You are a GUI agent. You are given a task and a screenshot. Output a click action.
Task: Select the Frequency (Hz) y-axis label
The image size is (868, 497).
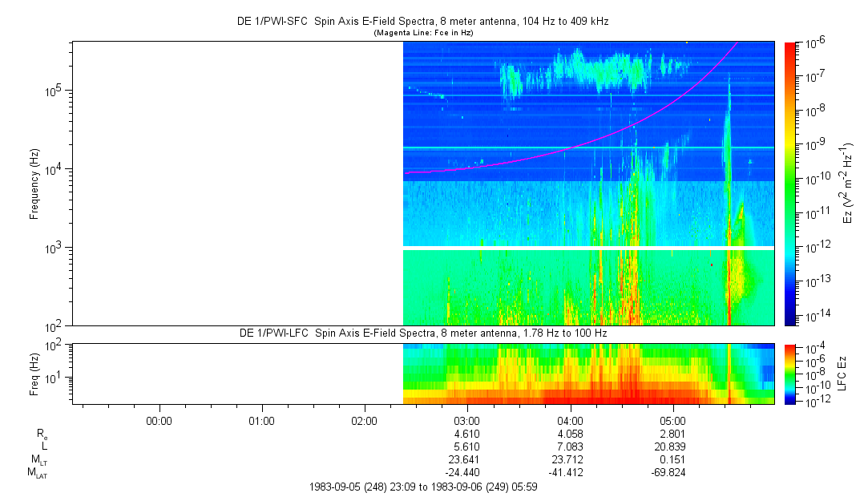[34, 184]
